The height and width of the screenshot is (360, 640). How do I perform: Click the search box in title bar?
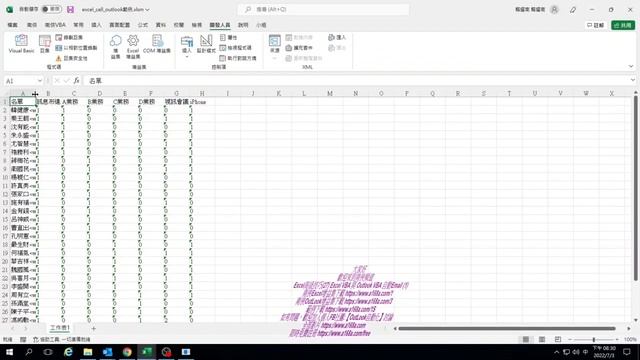coord(323,9)
